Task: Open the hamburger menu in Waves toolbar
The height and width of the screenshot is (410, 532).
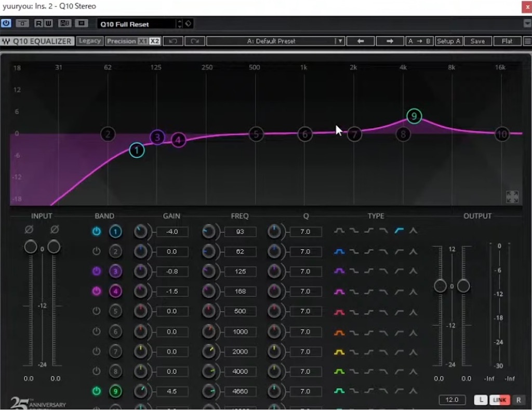Action: point(527,41)
